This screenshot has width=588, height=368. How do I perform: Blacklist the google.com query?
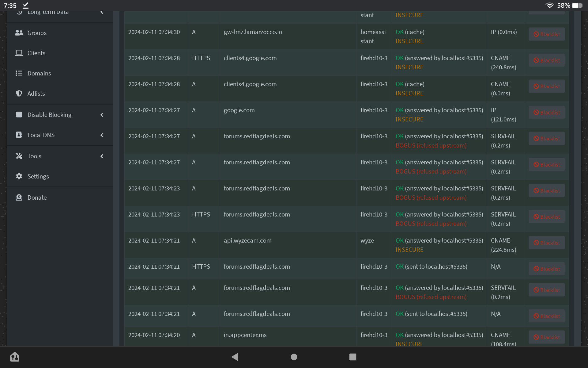547,112
